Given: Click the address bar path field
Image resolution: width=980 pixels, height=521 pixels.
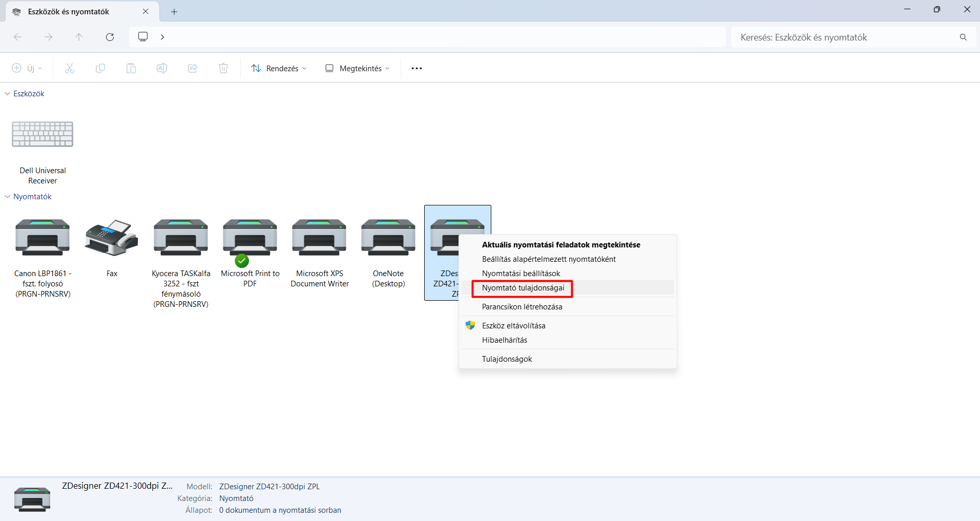Looking at the screenshot, I should pyautogui.click(x=427, y=37).
